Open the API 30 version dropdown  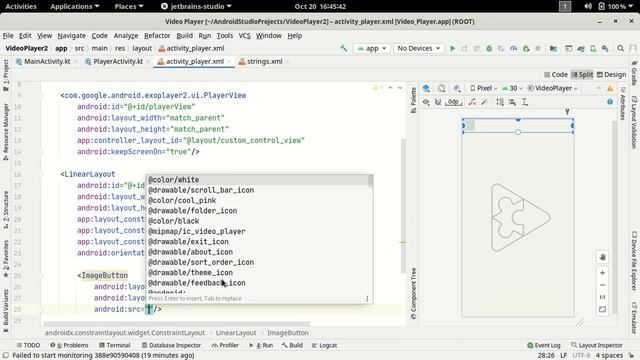pyautogui.click(x=513, y=88)
